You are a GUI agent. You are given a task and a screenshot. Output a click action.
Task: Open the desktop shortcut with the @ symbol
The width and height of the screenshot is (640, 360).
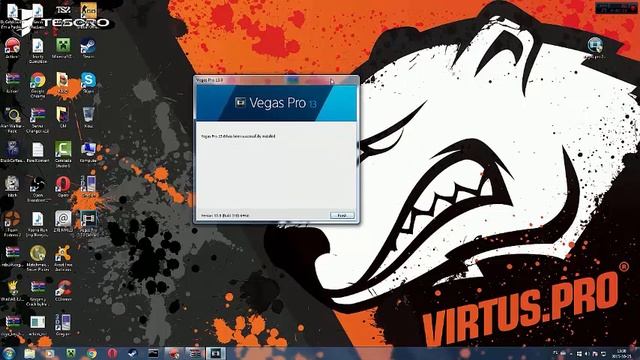pyautogui.click(x=63, y=222)
